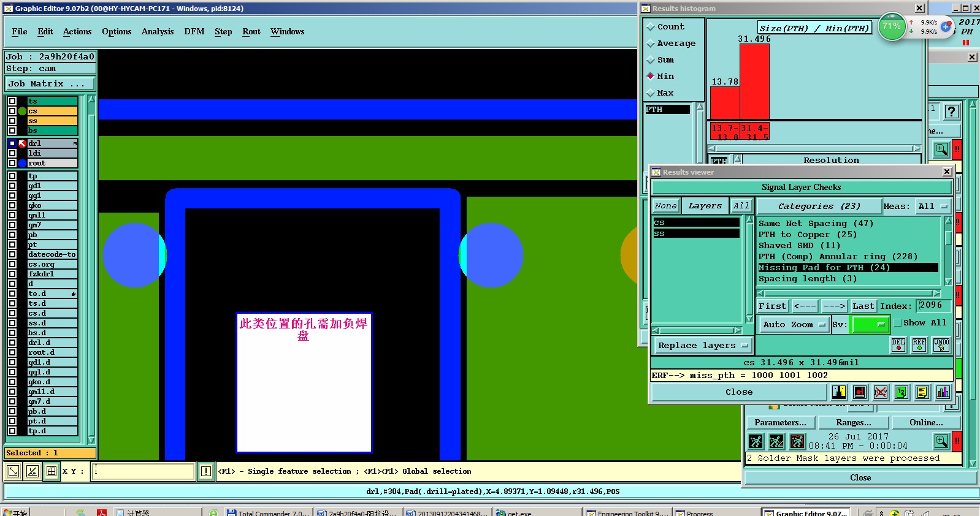The image size is (980, 516).
Task: Click down arrow of categories list scrollbar
Action: click(948, 282)
